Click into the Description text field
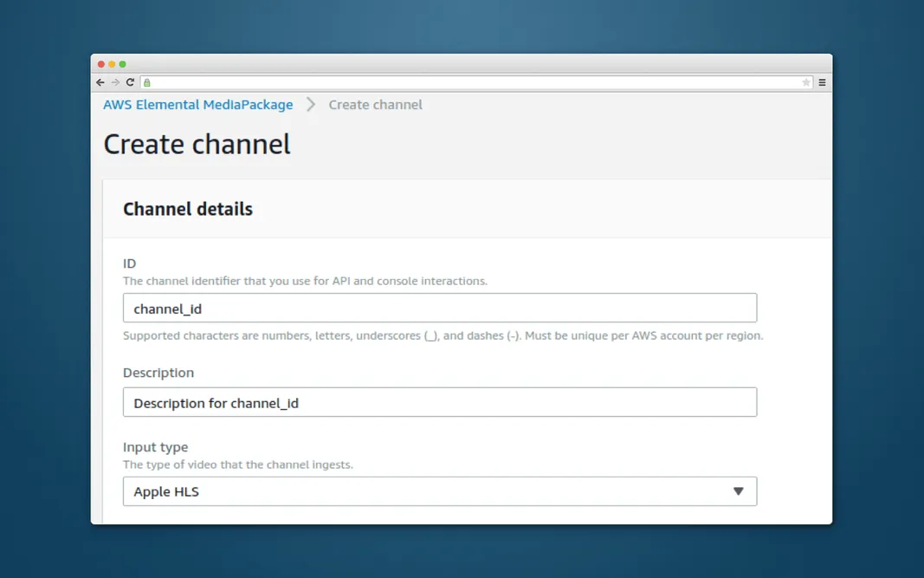Viewport: 924px width, 578px height. tap(439, 402)
